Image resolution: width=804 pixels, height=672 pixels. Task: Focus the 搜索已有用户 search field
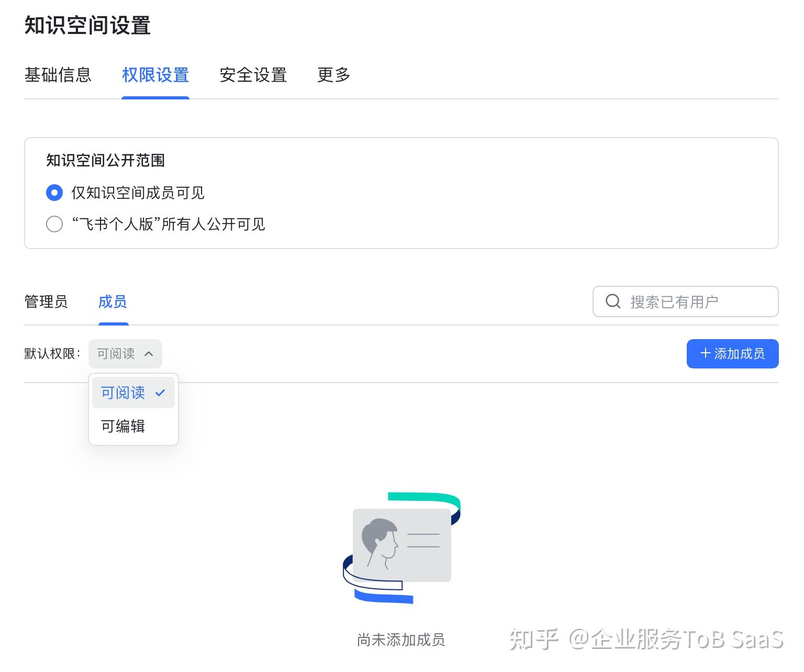pyautogui.click(x=691, y=301)
